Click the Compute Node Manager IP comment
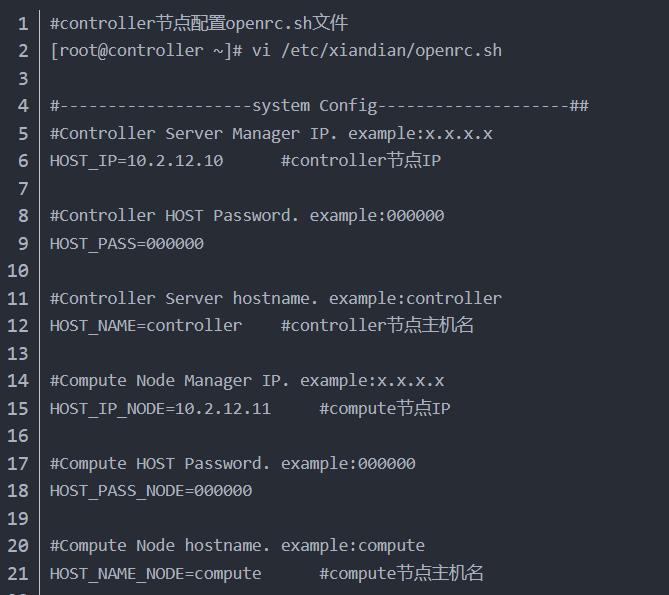This screenshot has width=669, height=595. click(x=247, y=380)
